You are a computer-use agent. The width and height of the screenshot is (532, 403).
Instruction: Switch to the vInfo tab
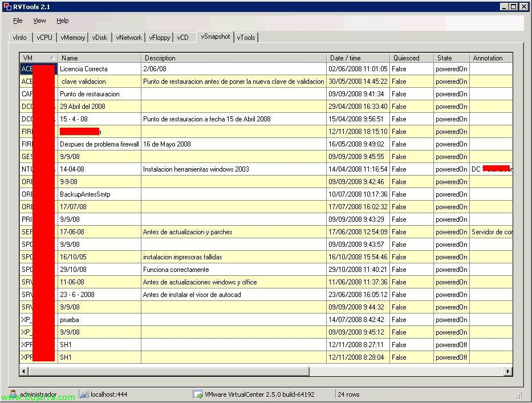click(x=20, y=37)
